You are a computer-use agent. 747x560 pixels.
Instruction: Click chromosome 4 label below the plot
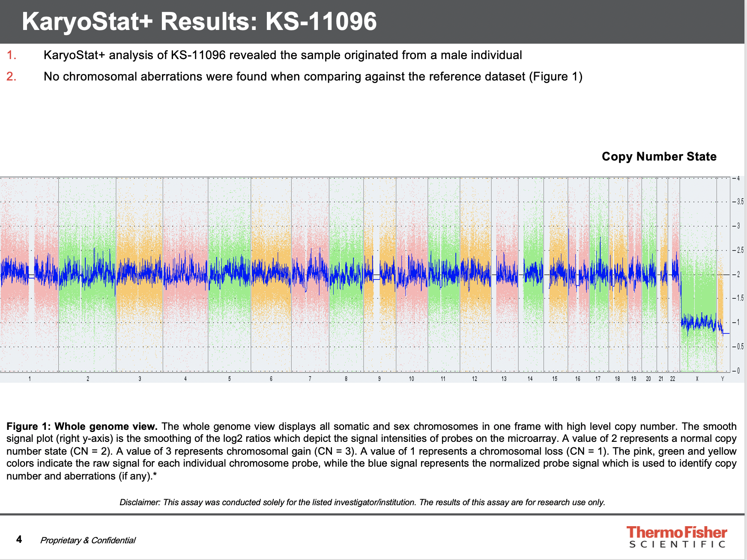point(185,379)
